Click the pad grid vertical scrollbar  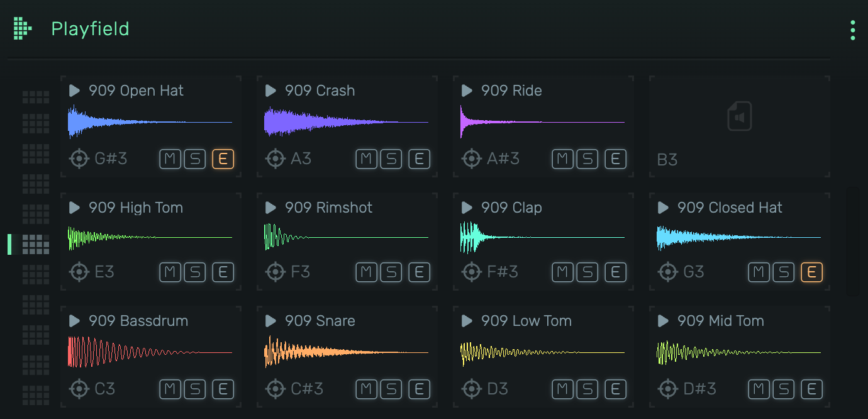[852, 241]
